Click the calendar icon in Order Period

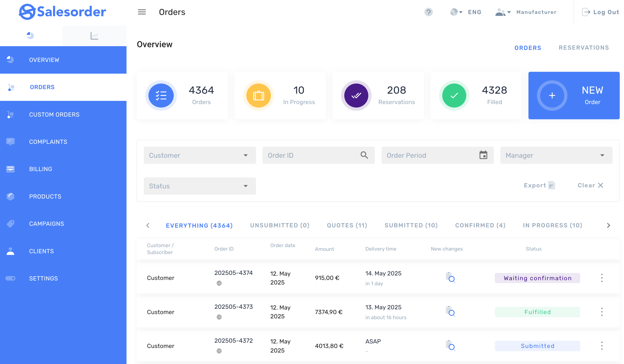pyautogui.click(x=483, y=155)
